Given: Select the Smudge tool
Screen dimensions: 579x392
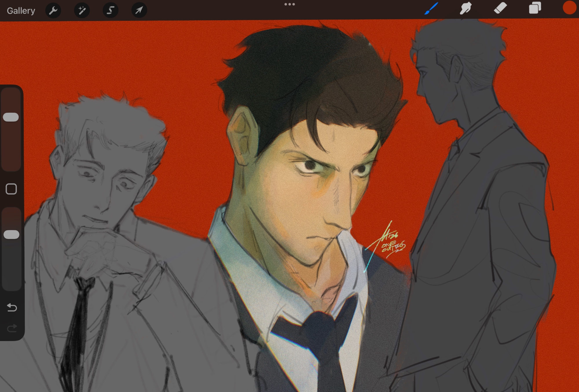Looking at the screenshot, I should 466,8.
